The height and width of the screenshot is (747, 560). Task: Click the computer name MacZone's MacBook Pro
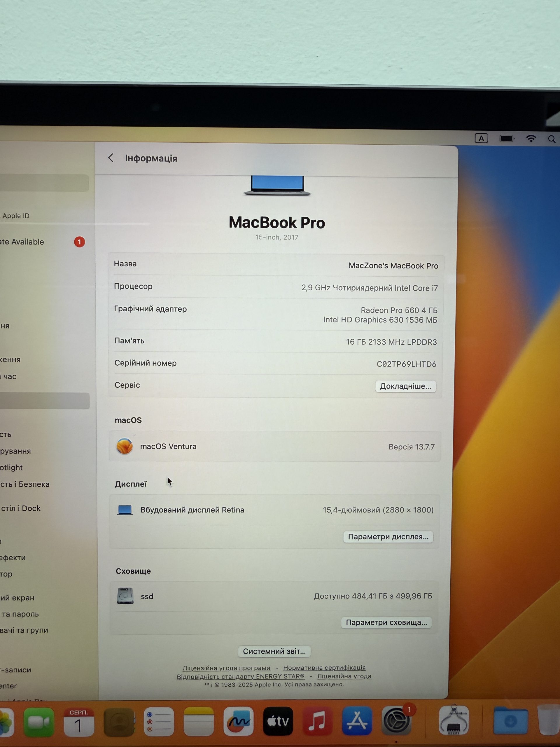click(x=393, y=266)
